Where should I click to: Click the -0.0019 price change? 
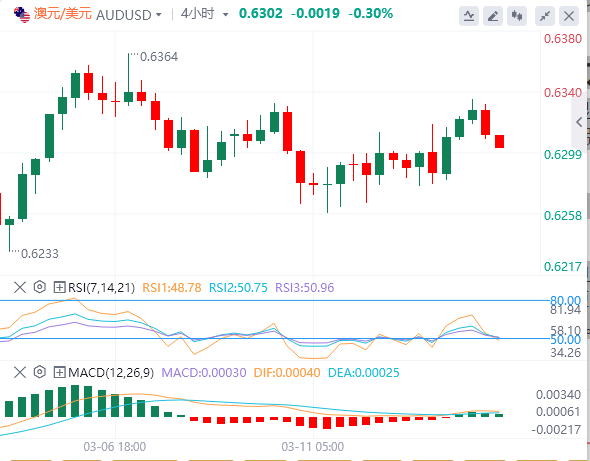pos(315,14)
